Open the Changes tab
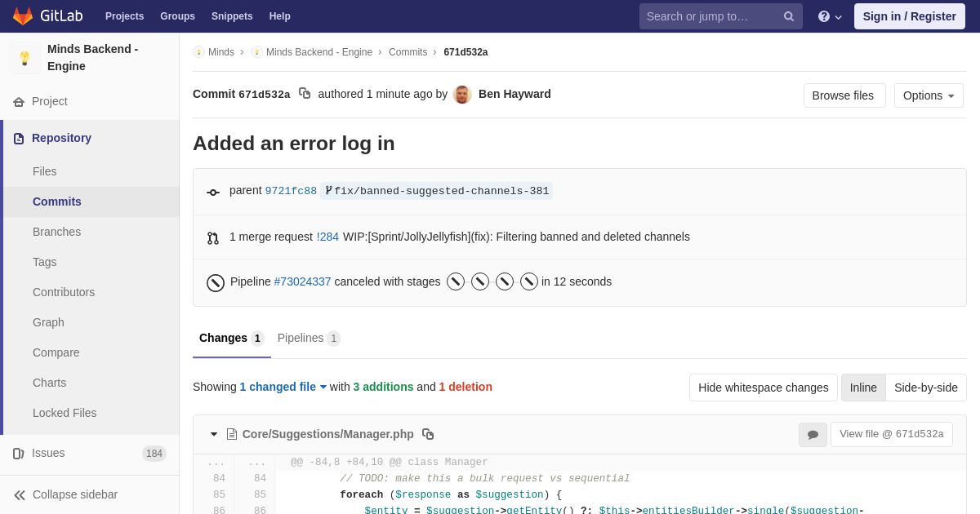The width and height of the screenshot is (980, 514). coord(232,338)
